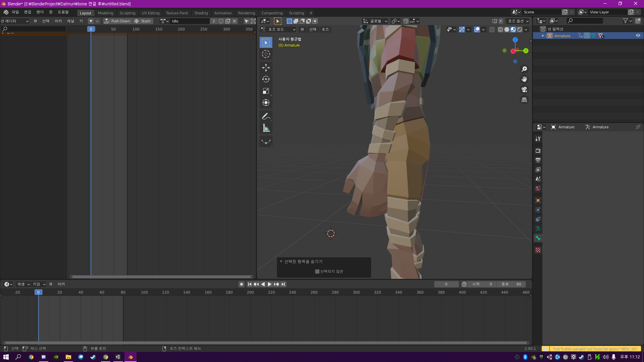This screenshot has height=362, width=644.
Task: Expand the Armature tree item
Action: [x=543, y=36]
